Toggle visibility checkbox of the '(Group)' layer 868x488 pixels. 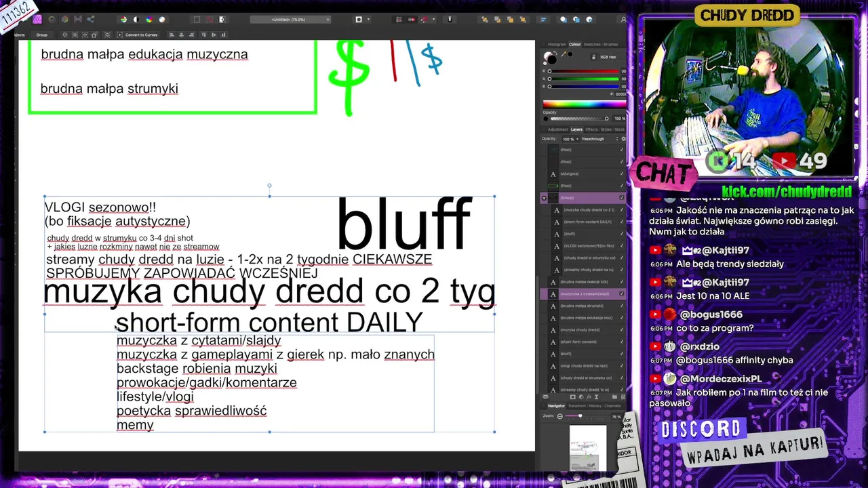click(622, 198)
